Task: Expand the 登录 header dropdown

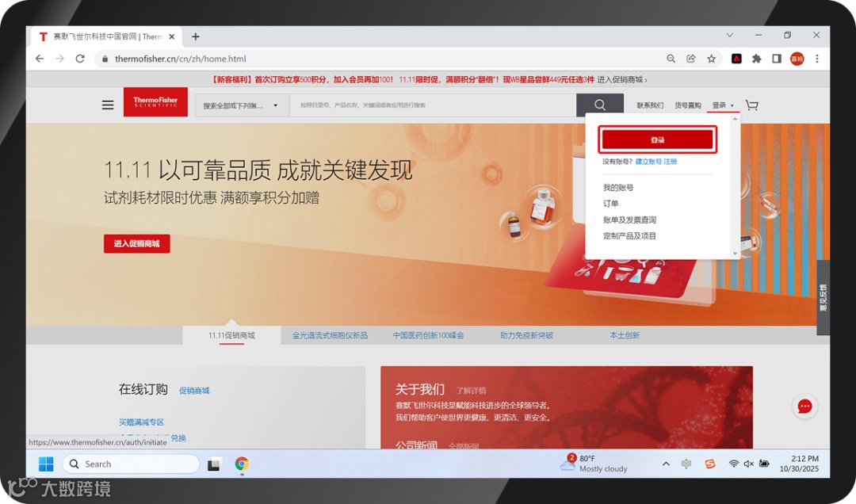Action: click(722, 105)
